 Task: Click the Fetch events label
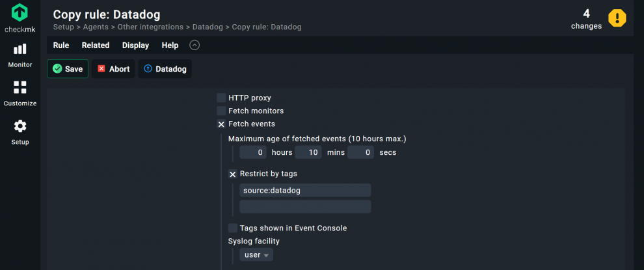(252, 124)
